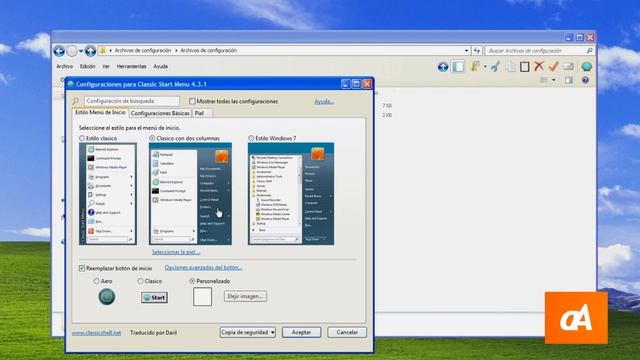Switch to the Piel tab
640x360 pixels.
coord(201,113)
